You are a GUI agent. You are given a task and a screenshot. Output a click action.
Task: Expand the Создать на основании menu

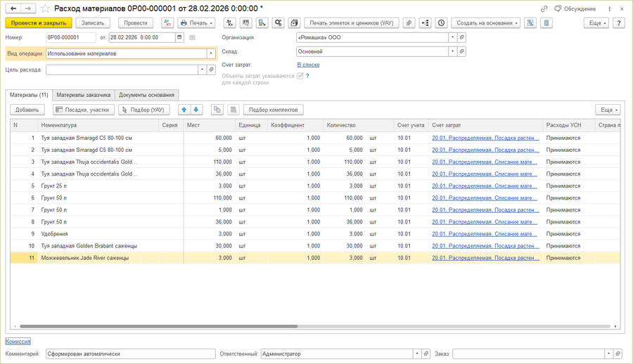(486, 23)
